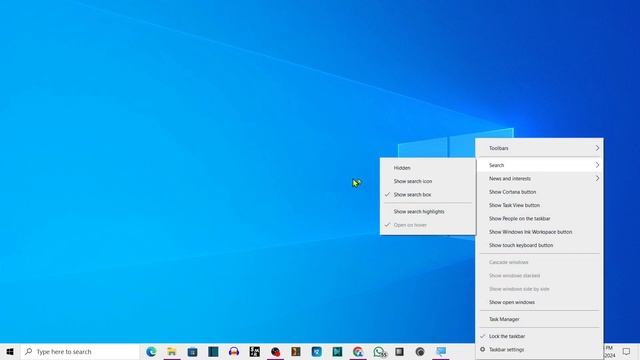640x360 pixels.
Task: Select 'Hidden' in the Search submenu
Action: [x=427, y=168]
